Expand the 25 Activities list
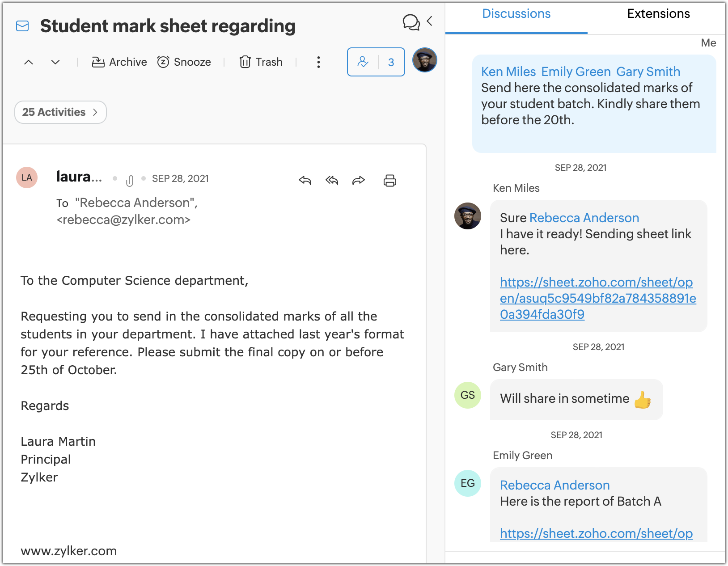This screenshot has width=728, height=566. coord(60,112)
